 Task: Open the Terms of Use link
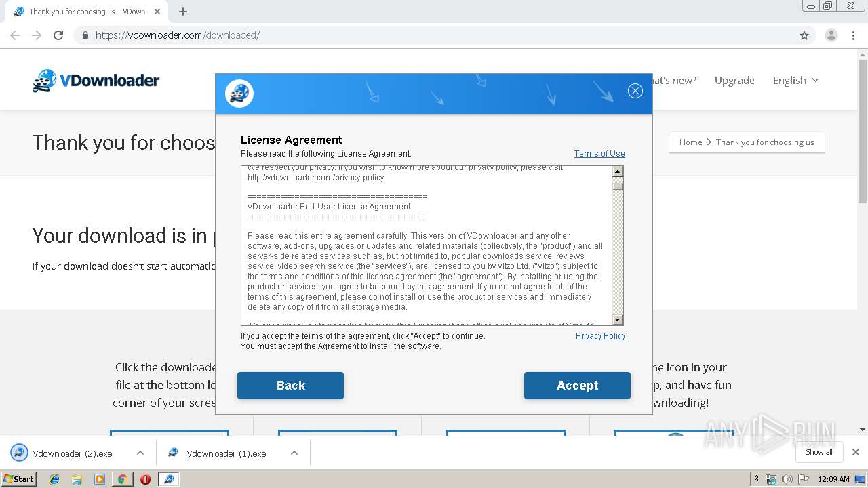pyautogui.click(x=599, y=154)
